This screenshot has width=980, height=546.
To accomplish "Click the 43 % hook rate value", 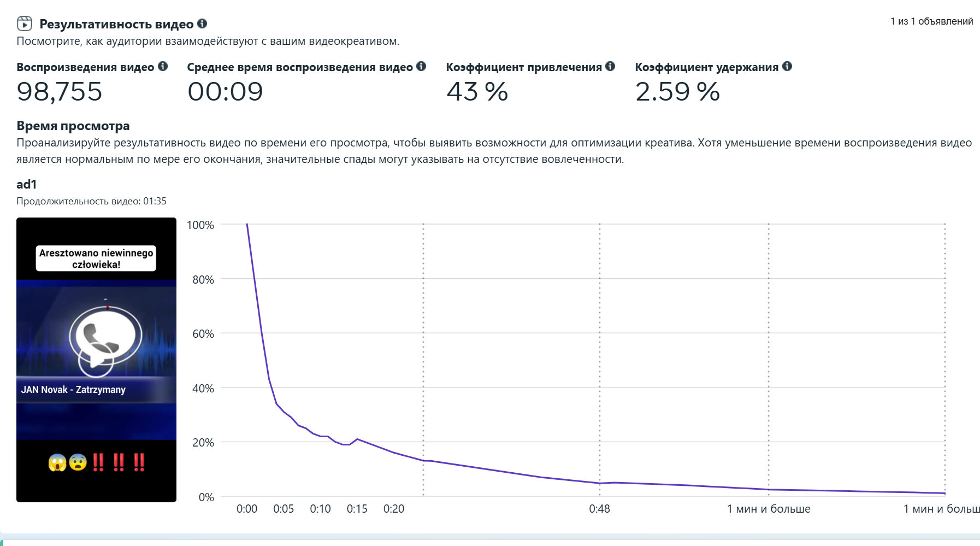I will [477, 91].
